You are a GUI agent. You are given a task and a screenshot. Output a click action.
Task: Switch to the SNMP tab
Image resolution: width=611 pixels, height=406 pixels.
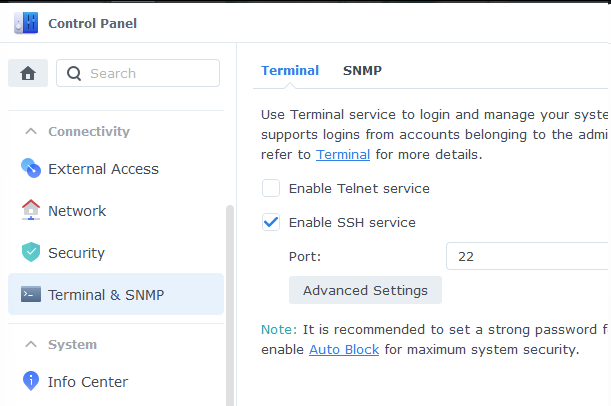pyautogui.click(x=362, y=71)
